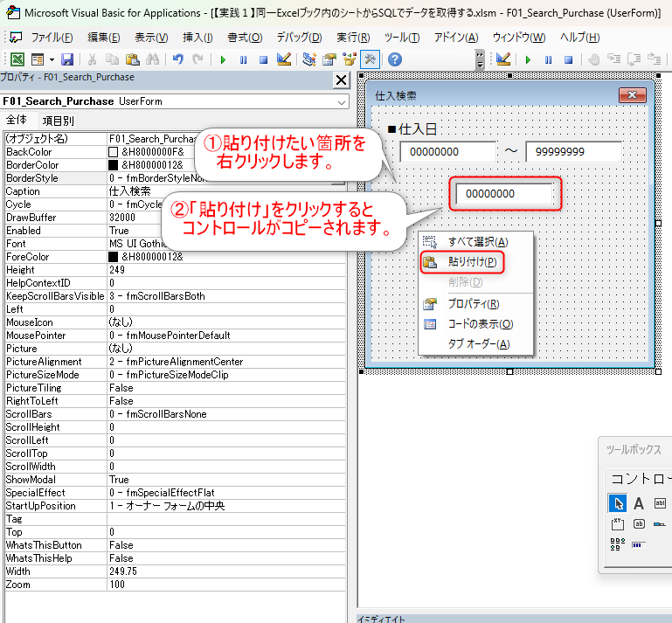Viewport: 672px width, 623px height.
Task: Open the Project Explorer via its toolbar icon
Action: pos(308,59)
